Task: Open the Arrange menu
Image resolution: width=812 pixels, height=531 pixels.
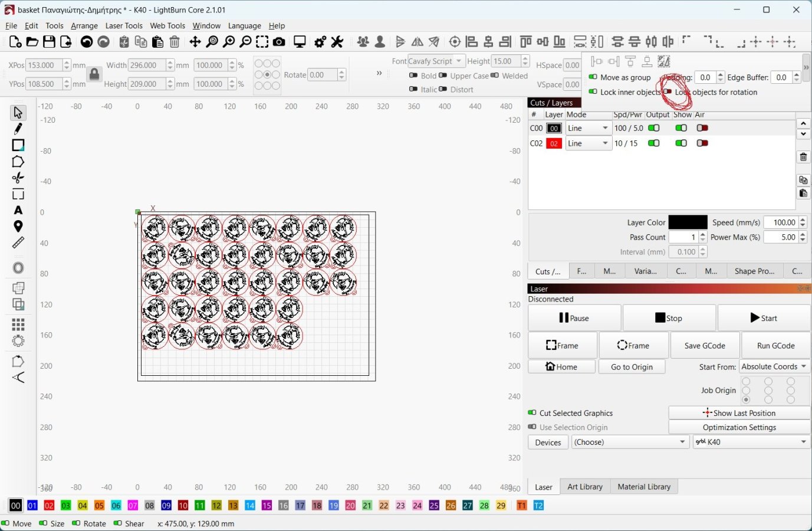Action: (84, 25)
